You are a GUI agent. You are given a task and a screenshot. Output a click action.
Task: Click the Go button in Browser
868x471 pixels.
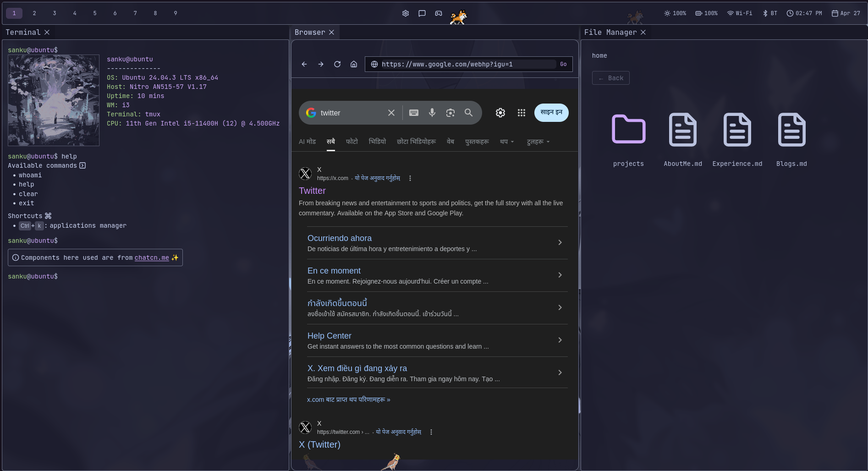[563, 64]
